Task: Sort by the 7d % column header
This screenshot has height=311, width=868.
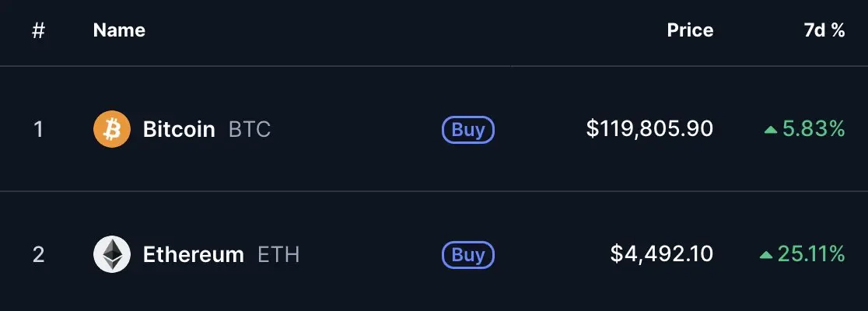Action: pos(824,30)
